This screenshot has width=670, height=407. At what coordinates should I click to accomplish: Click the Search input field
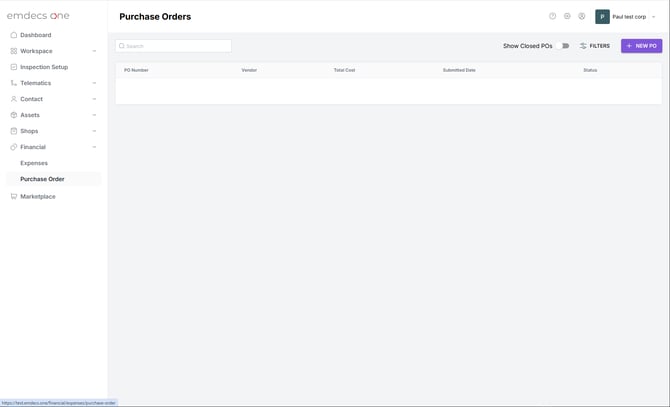pyautogui.click(x=173, y=46)
